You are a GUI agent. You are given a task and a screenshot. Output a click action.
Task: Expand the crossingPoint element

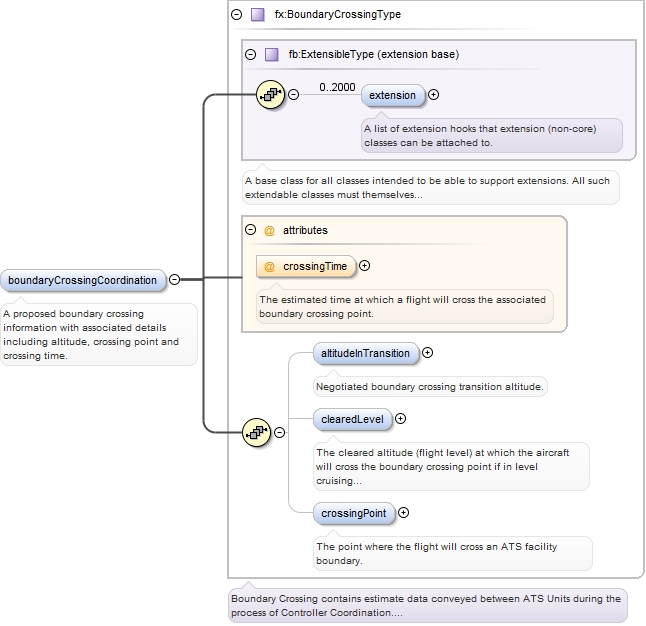pos(404,513)
